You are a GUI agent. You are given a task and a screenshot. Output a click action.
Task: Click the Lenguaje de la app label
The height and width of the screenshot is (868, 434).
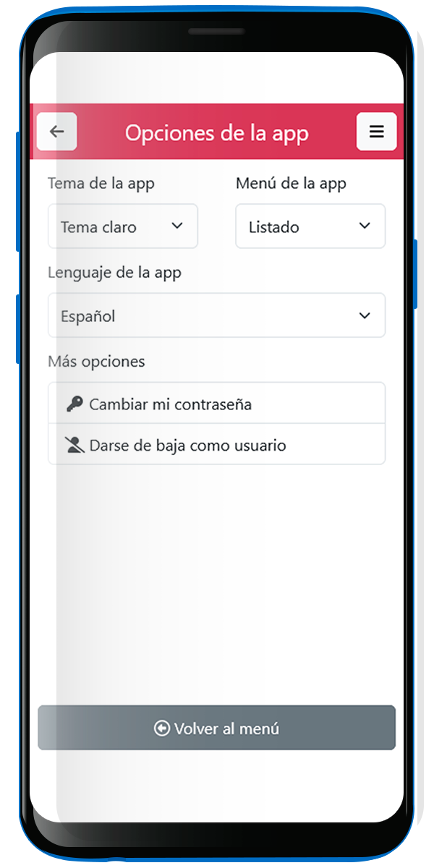click(114, 273)
